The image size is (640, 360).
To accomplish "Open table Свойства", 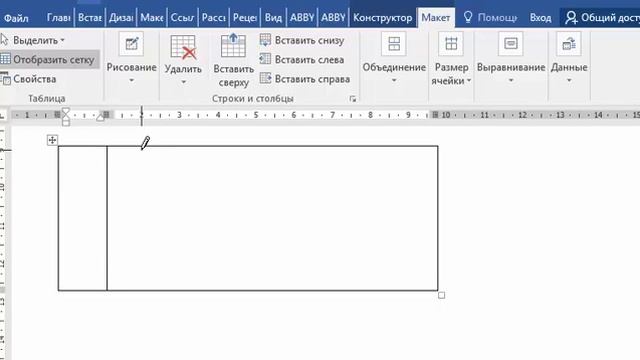I will click(x=29, y=79).
